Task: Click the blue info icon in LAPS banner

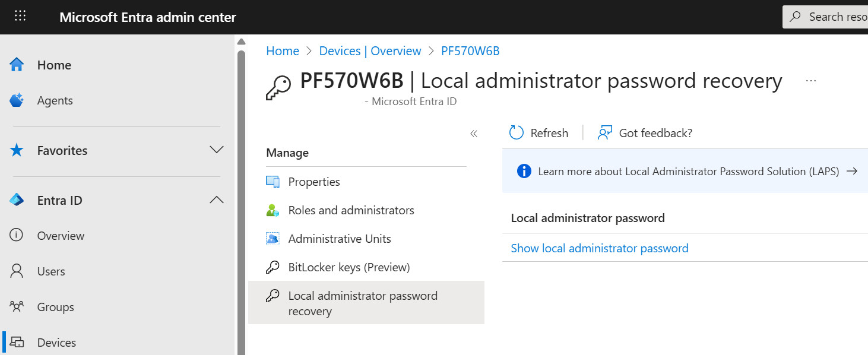Action: pyautogui.click(x=524, y=171)
